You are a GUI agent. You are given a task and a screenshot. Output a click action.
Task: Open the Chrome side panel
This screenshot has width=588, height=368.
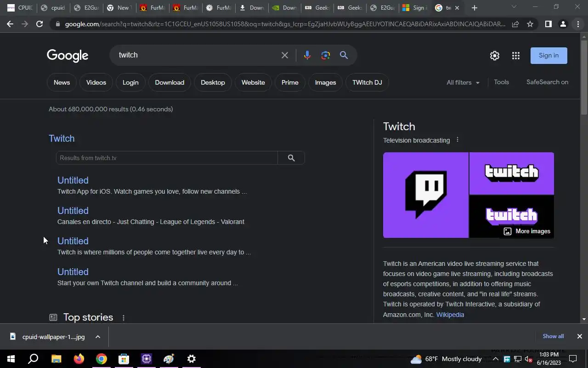click(x=548, y=24)
